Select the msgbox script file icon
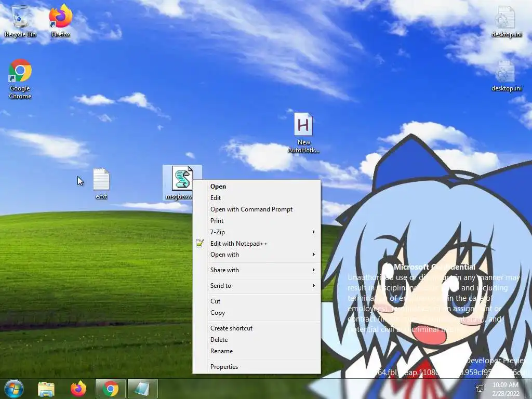The image size is (532, 399). click(182, 182)
